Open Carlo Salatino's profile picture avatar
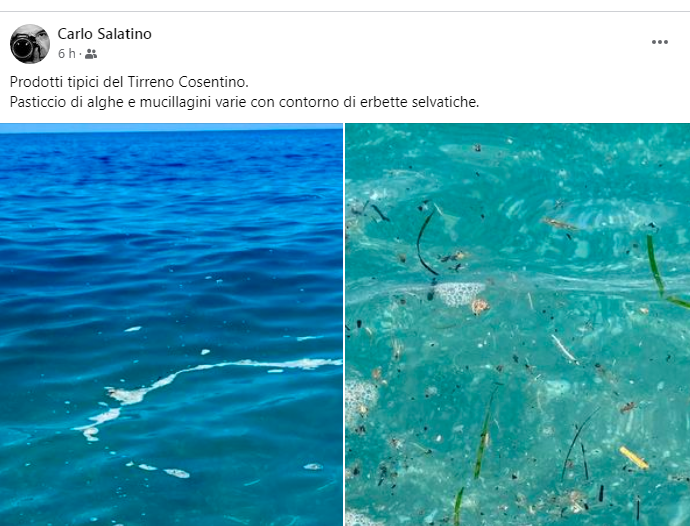Screen dimensions: 690x526 30,44
